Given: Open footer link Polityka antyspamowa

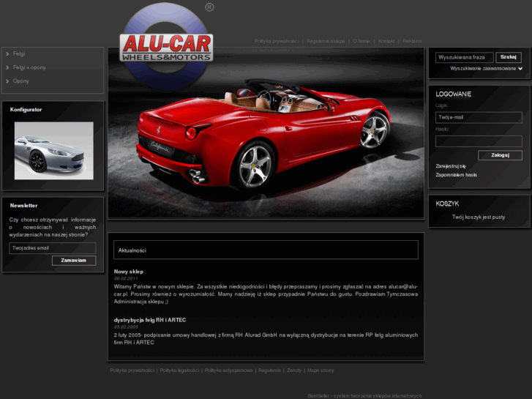Looking at the screenshot, I should (228, 370).
